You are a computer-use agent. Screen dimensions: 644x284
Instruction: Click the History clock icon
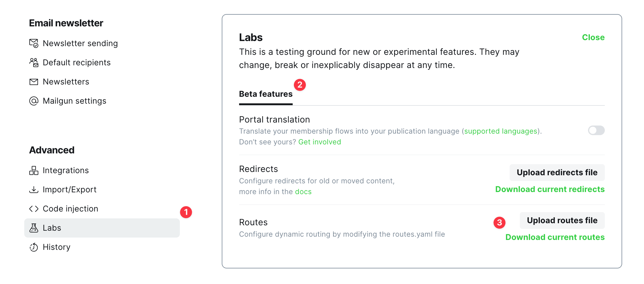click(x=34, y=247)
